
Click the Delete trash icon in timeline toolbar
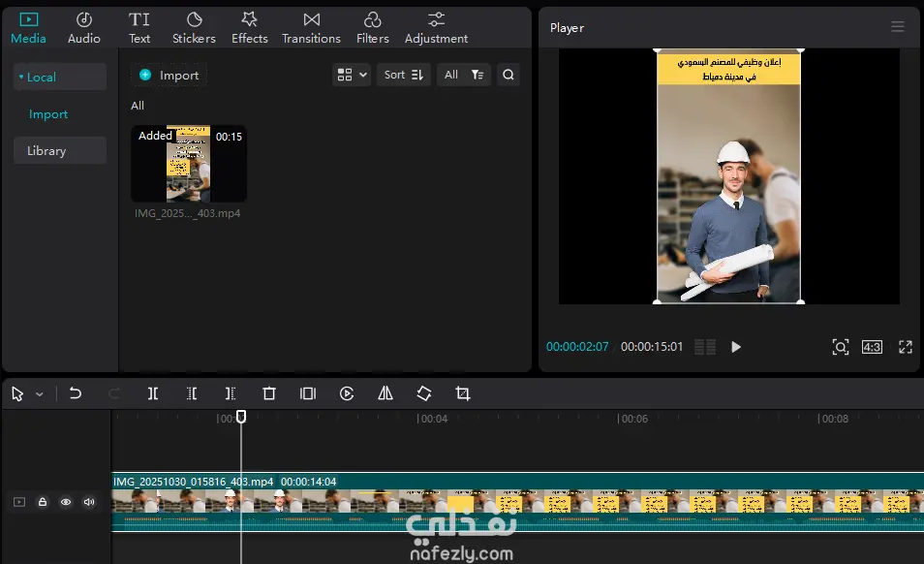[x=269, y=393]
